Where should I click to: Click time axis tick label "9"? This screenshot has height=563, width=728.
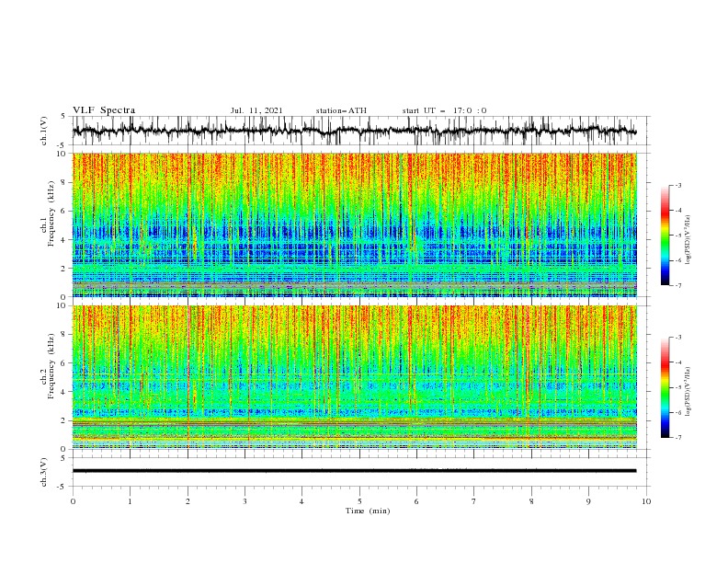588,501
